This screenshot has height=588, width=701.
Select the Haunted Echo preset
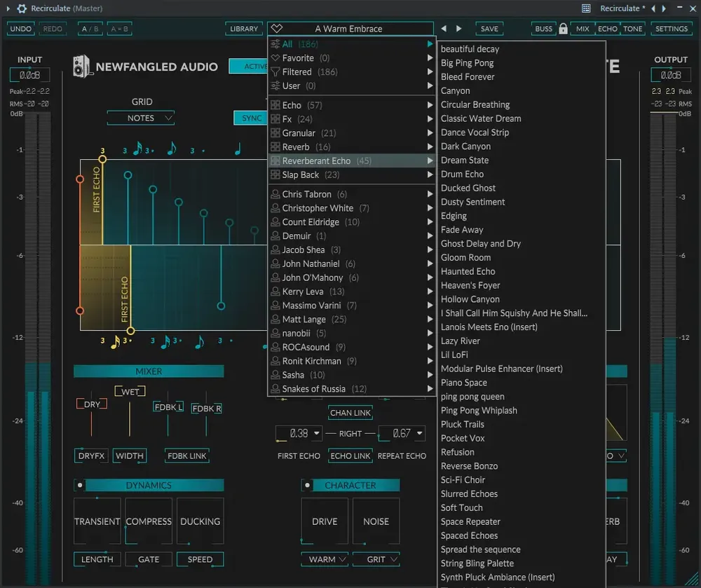[x=468, y=272]
